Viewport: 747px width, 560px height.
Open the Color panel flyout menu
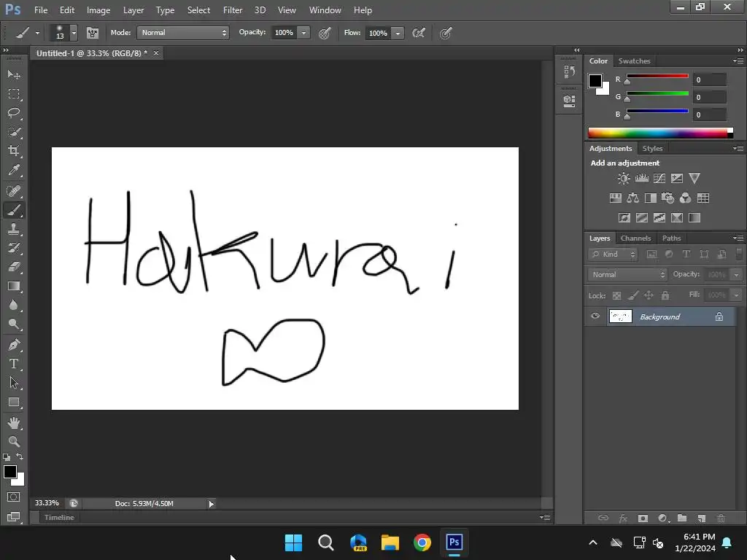pyautogui.click(x=738, y=61)
